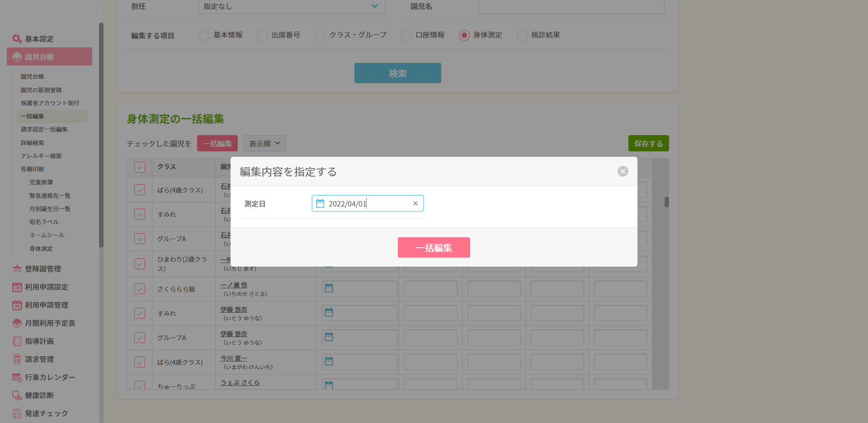Click the 園児名 search input field
This screenshot has width=868, height=423.
coord(571,6)
